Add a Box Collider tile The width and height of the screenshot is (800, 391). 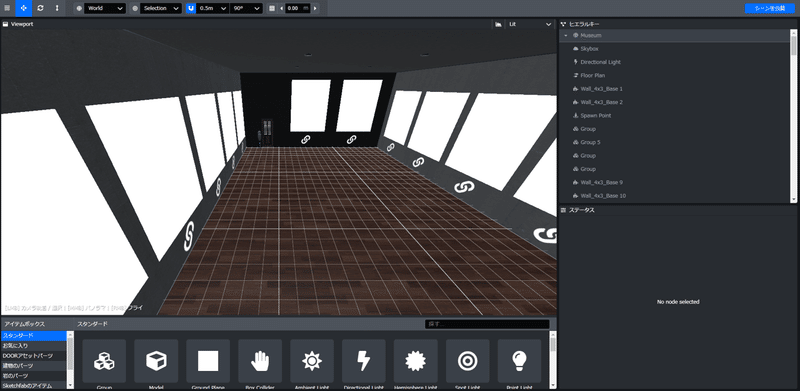pyautogui.click(x=260, y=361)
